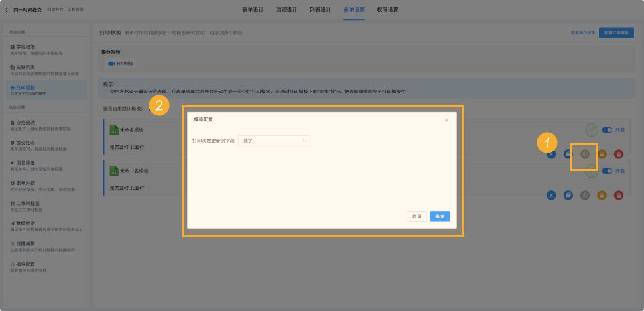The height and width of the screenshot is (311, 644).
Task: Click the 未命名模板 template name
Action: tap(131, 130)
